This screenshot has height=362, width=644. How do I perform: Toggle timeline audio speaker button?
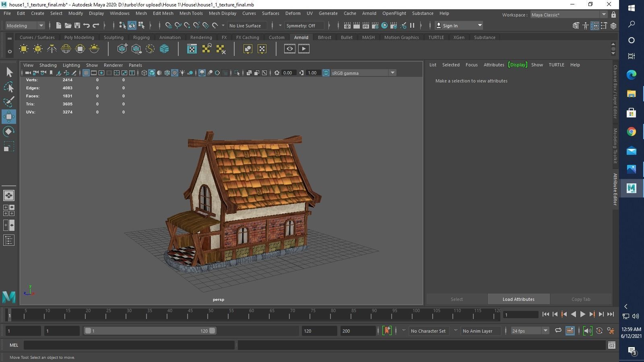tap(587, 331)
